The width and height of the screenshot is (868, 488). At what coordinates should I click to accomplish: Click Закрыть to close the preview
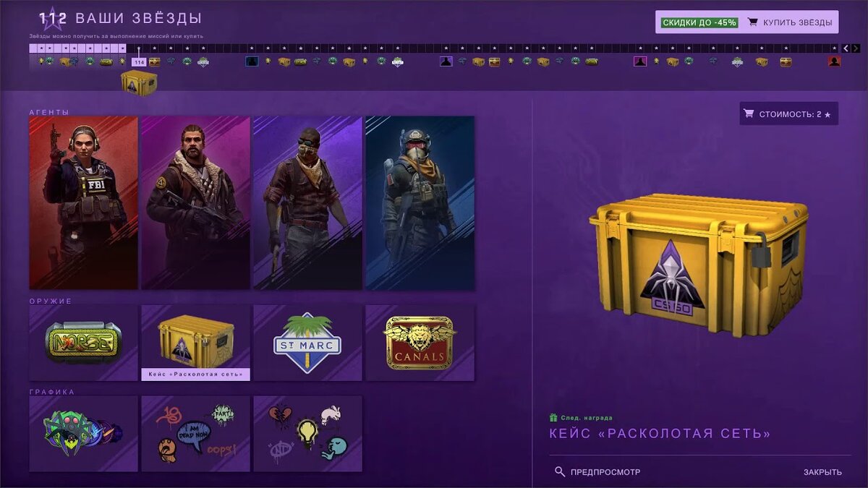click(x=822, y=472)
